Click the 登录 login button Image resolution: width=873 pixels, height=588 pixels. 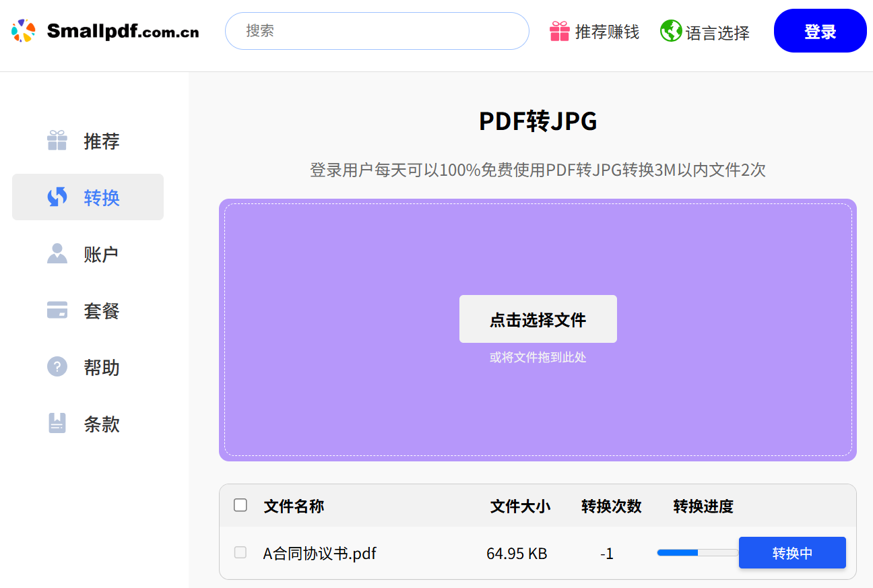(820, 30)
